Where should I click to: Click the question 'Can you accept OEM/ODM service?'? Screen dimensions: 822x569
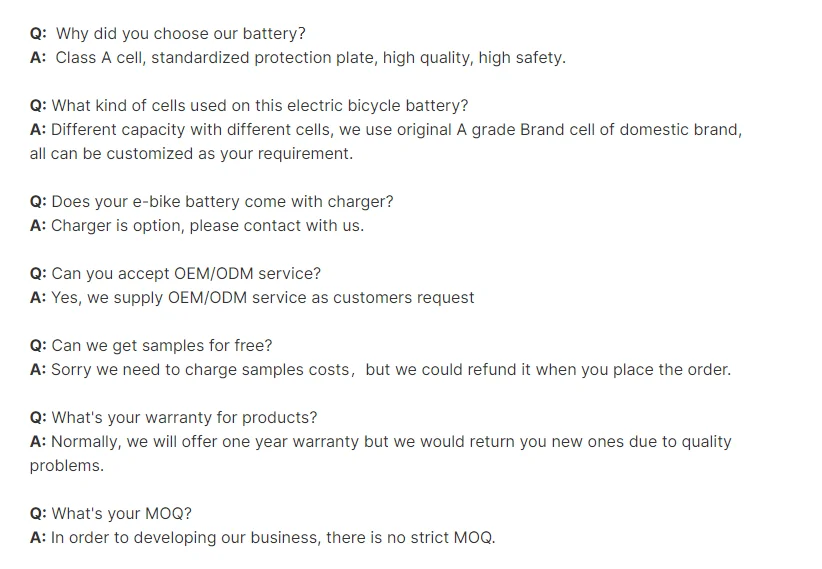186,274
